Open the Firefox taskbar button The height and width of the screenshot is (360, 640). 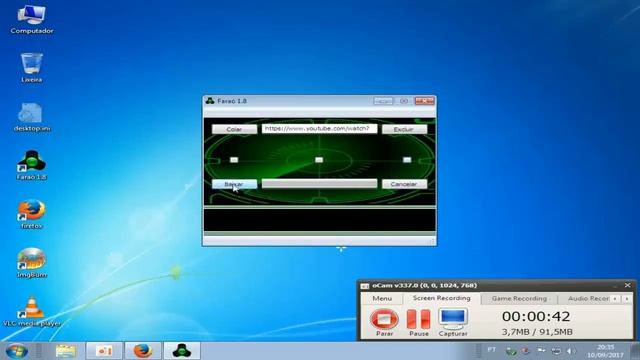[x=142, y=351]
